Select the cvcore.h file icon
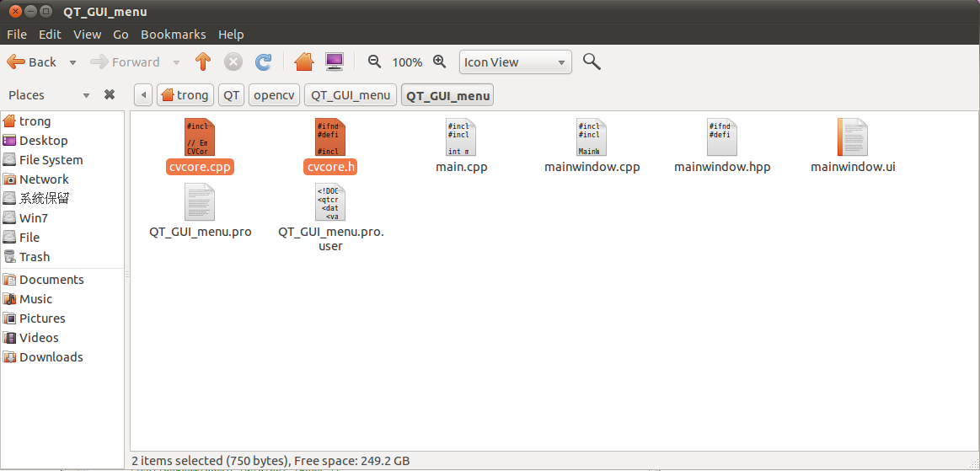The height and width of the screenshot is (471, 980). coord(330,137)
